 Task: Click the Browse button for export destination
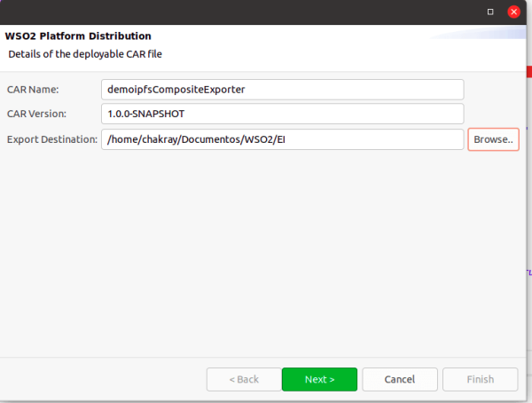click(493, 139)
